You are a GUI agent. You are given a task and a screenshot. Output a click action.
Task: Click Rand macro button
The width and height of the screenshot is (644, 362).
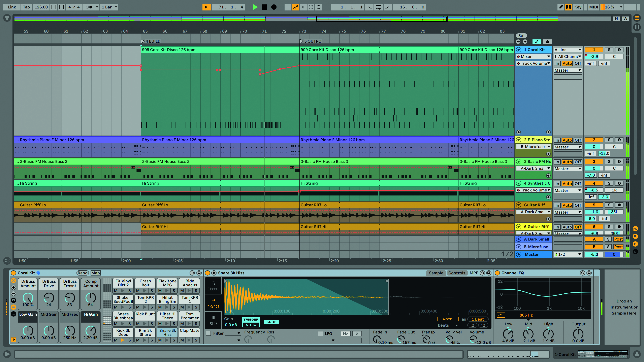[83, 273]
